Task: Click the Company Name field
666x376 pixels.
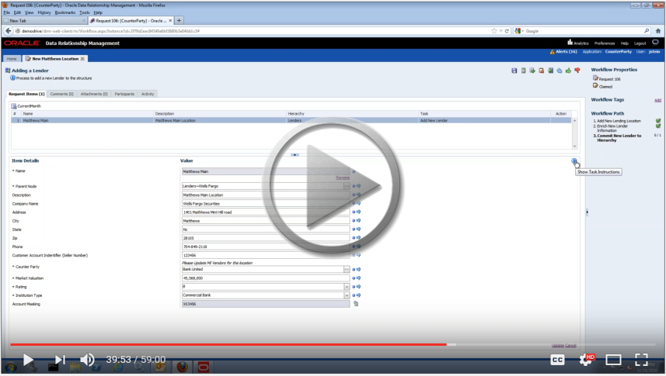Action: [x=266, y=204]
